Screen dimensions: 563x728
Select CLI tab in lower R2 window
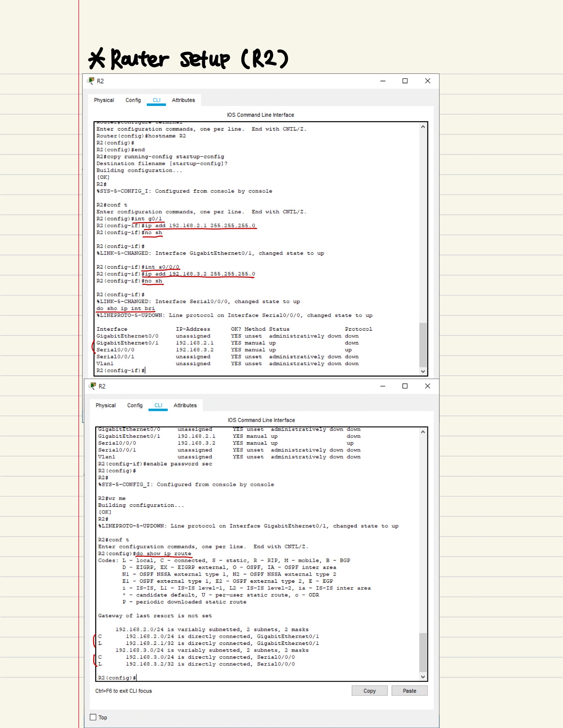(x=158, y=405)
